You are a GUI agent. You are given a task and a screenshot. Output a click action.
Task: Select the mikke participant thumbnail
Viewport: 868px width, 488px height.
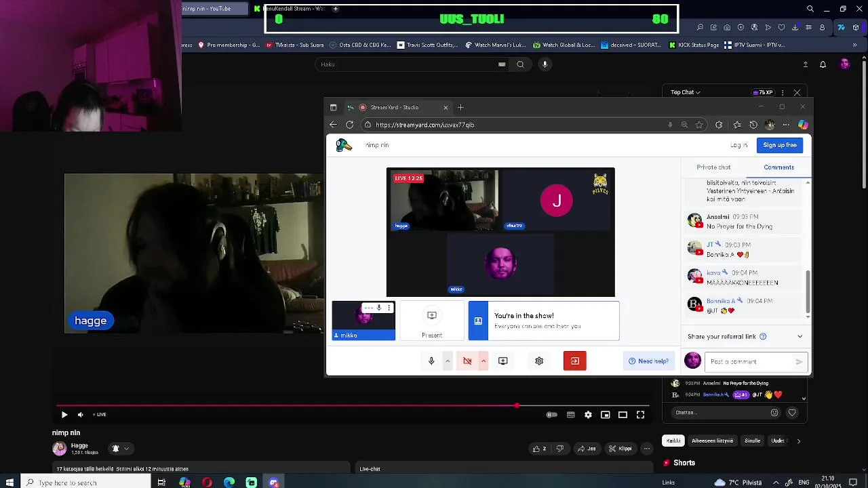tap(363, 321)
